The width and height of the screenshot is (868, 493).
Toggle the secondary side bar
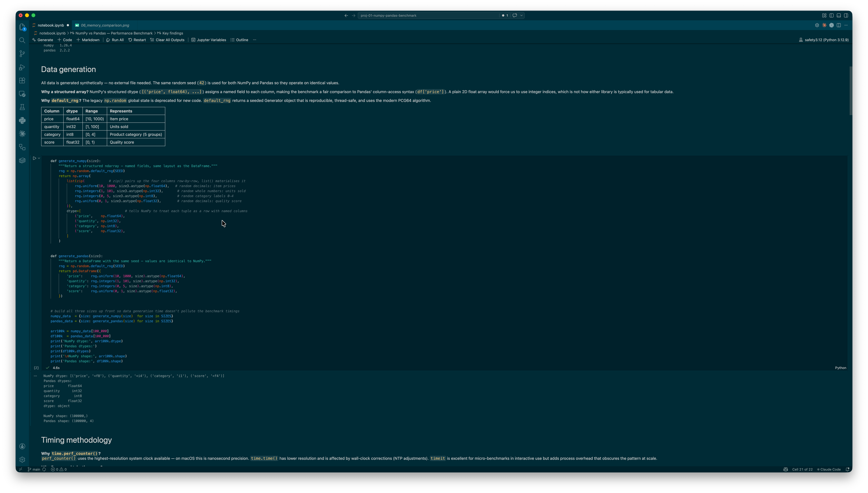point(846,16)
